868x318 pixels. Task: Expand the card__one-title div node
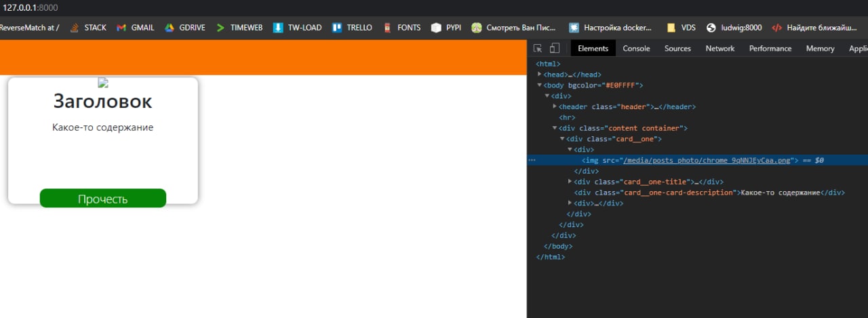tap(570, 182)
